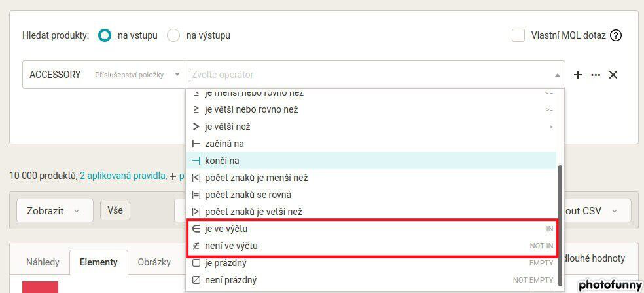Open the '2 aplikovaná pravidla' link
The height and width of the screenshot is (293, 644).
point(122,176)
